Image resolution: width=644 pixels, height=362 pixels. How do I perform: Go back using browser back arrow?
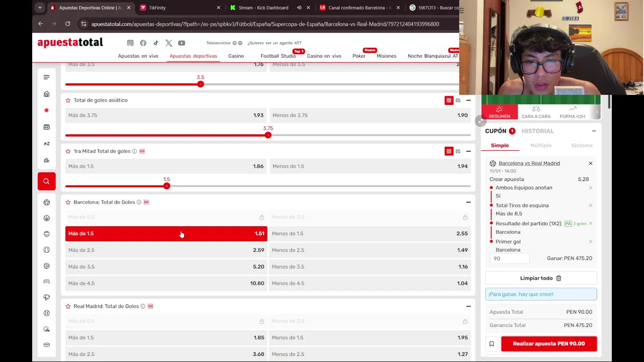tap(40, 24)
